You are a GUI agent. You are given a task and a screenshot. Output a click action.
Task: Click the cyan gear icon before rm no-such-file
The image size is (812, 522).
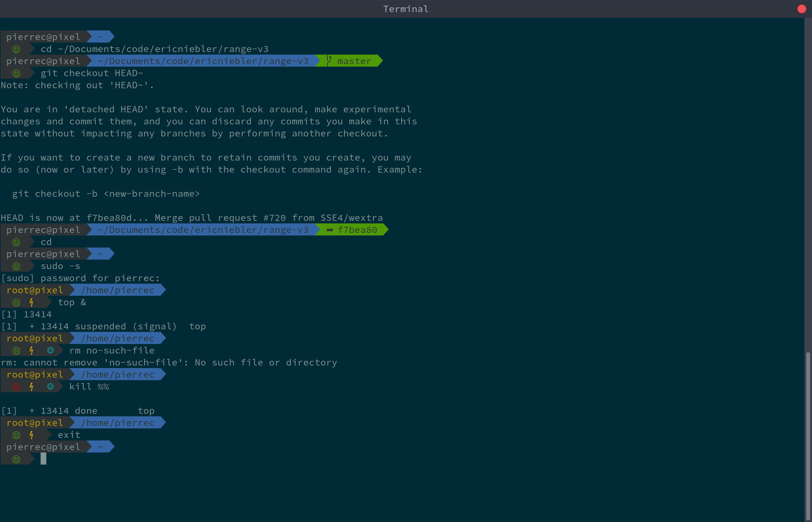point(50,350)
